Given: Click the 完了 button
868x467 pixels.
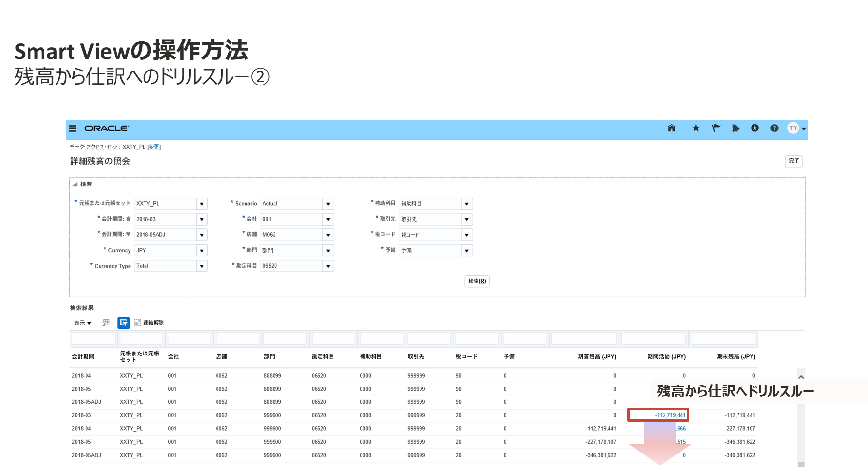Looking at the screenshot, I should pos(794,161).
